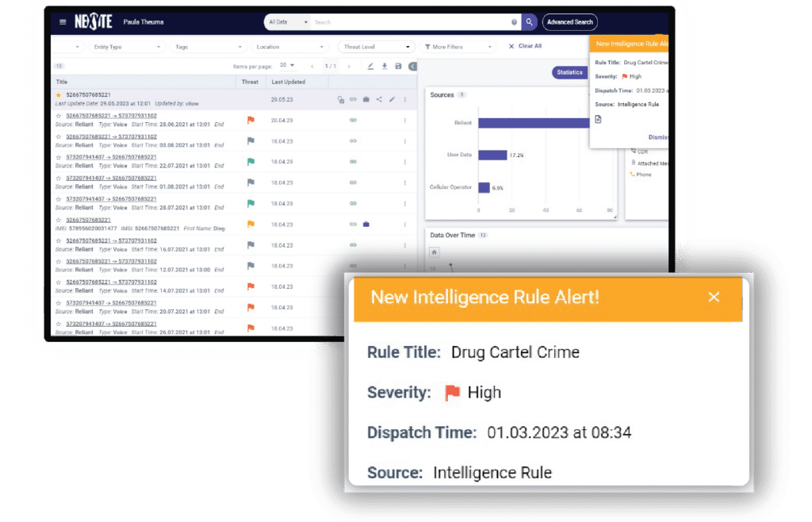Share record 52667507685221 via the share icon
Image resolution: width=812 pixels, height=522 pixels.
coord(380,99)
